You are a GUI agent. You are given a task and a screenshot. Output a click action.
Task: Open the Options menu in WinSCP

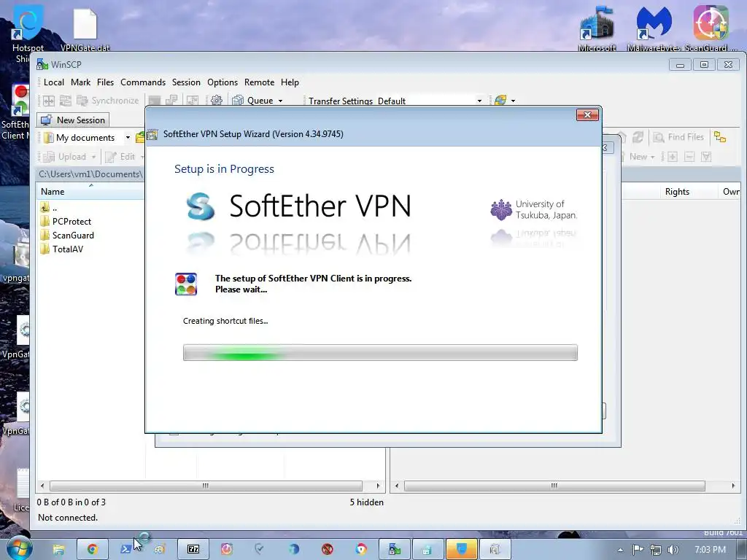point(222,82)
